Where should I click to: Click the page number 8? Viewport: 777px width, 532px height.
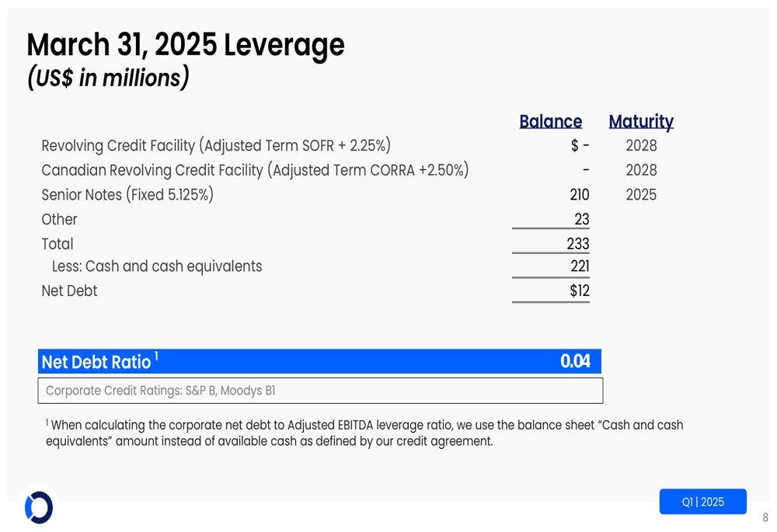pos(765,518)
